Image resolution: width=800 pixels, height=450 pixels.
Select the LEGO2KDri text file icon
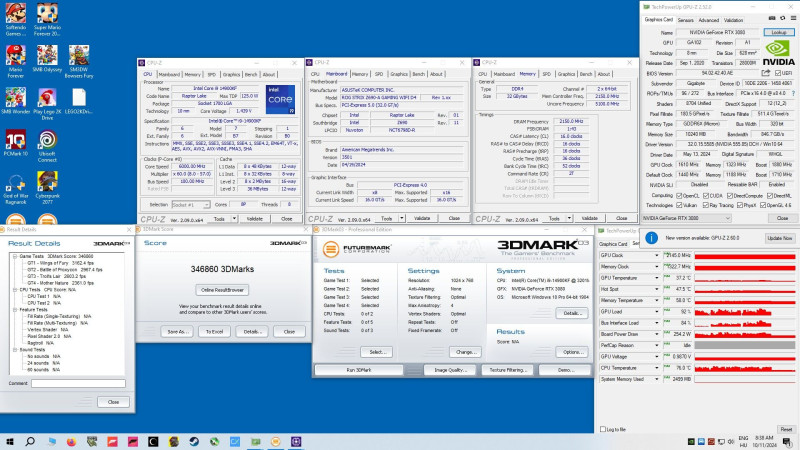pyautogui.click(x=79, y=101)
